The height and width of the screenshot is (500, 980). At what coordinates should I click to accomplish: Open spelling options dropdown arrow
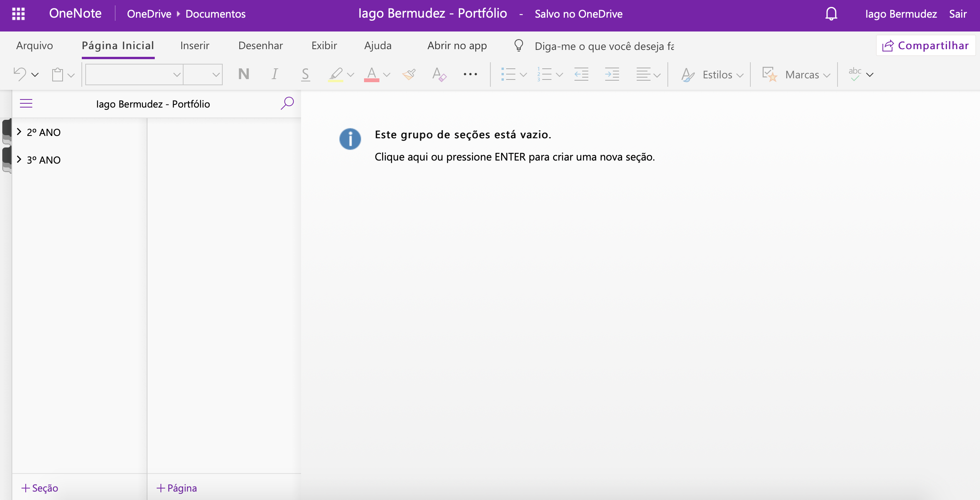(x=870, y=75)
